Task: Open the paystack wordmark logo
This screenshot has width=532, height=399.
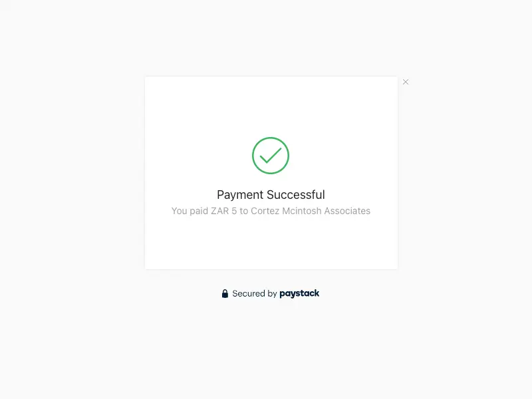Action: tap(299, 293)
